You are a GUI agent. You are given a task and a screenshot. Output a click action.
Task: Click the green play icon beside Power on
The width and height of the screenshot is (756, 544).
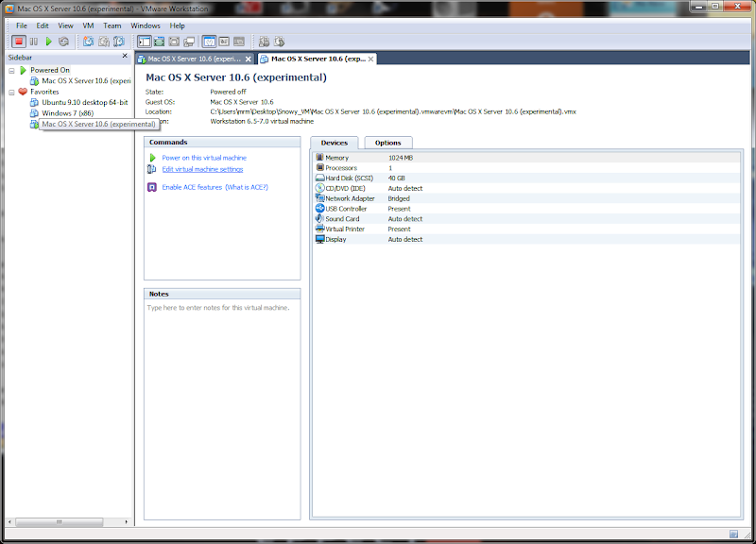point(152,158)
